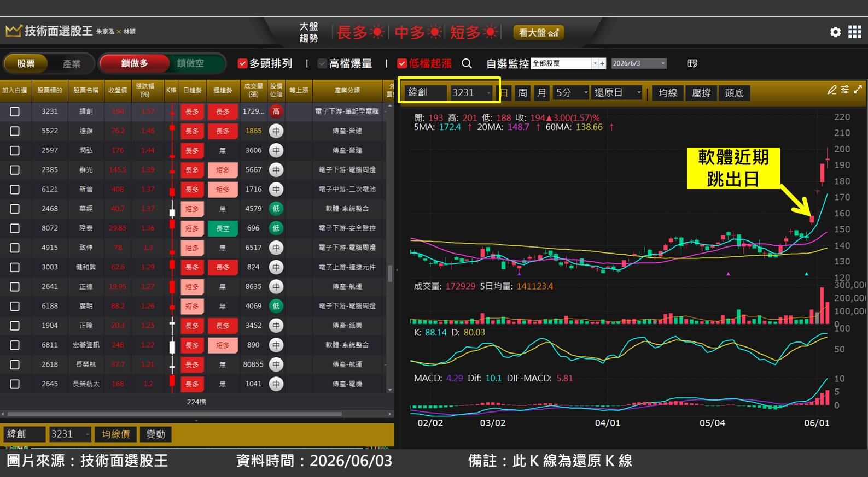Viewport: 868px width, 477px height.
Task: Click the 長多 weekly trend tag for 健和興
Action: point(223,267)
